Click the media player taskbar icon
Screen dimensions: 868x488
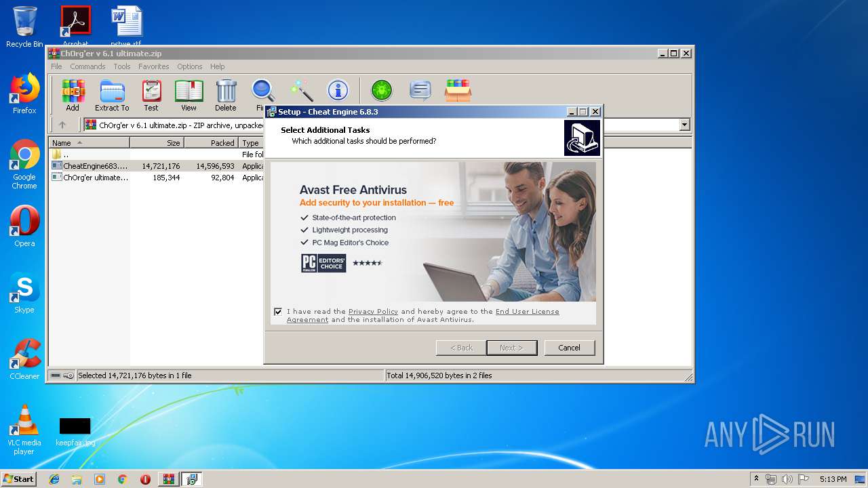[100, 479]
